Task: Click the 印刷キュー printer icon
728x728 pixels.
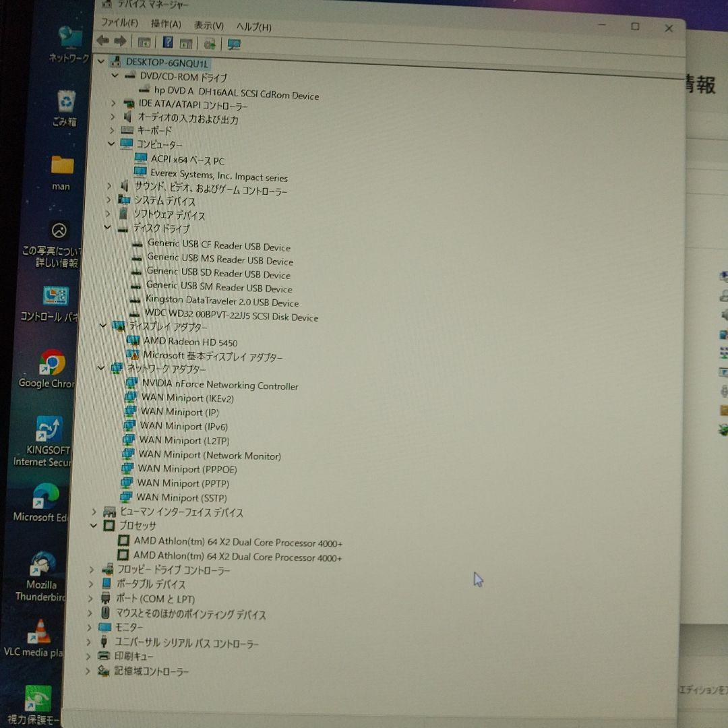Action: point(104,656)
